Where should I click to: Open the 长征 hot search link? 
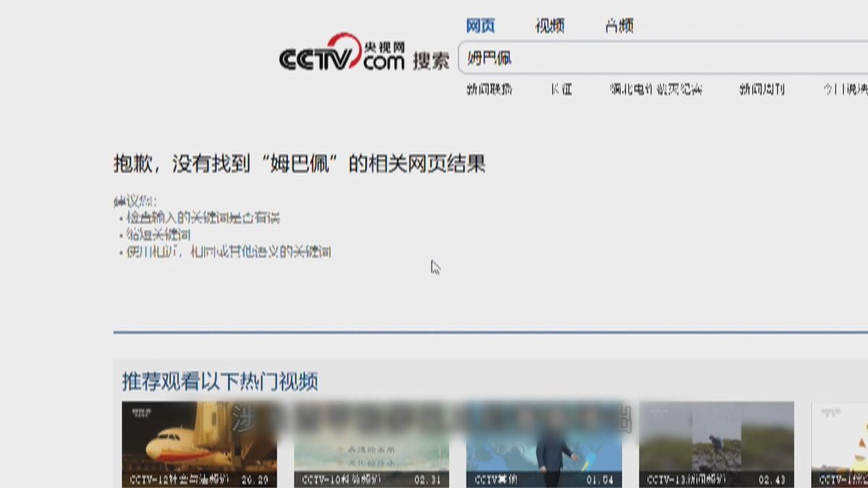coord(561,90)
